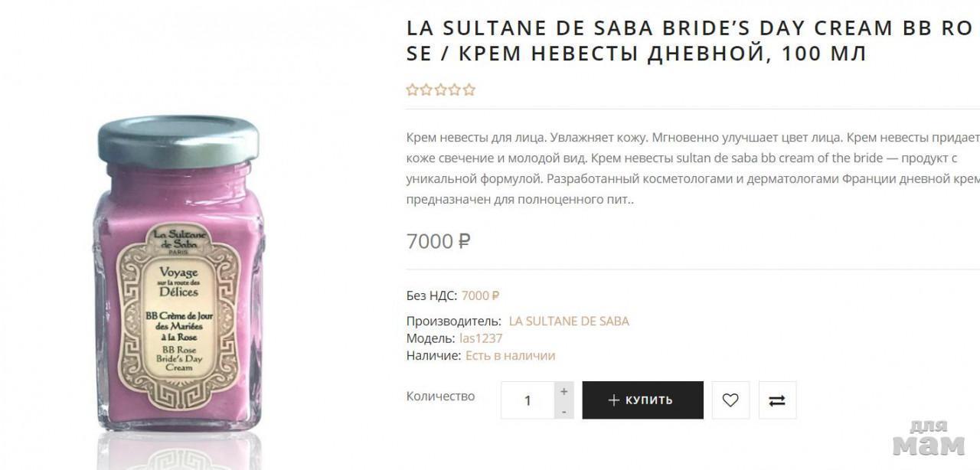Click Есть в наличии availability text
This screenshot has width=980, height=470.
(510, 356)
